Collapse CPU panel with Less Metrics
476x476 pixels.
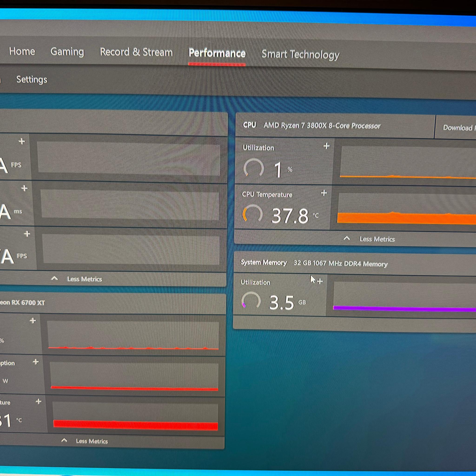369,239
